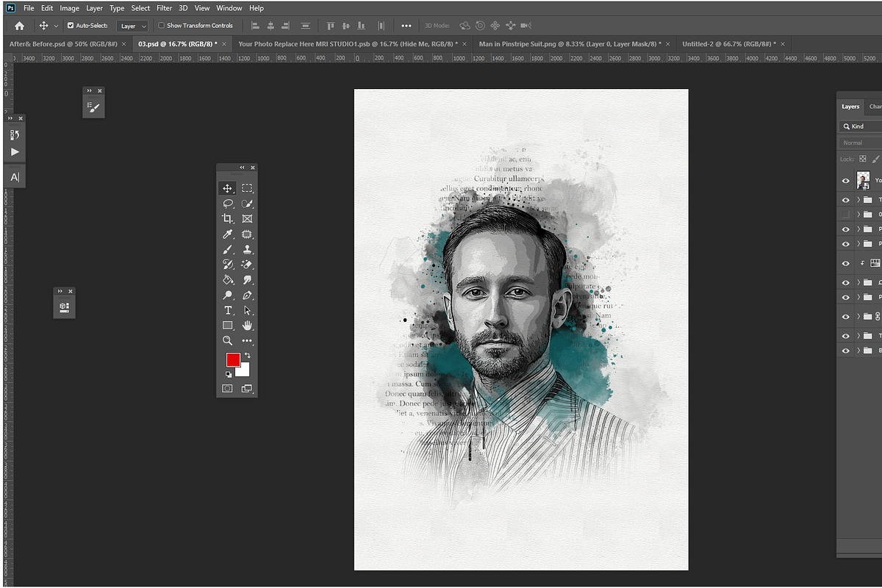
Task: Open the Auto-Select Layer dropdown
Action: coord(133,26)
